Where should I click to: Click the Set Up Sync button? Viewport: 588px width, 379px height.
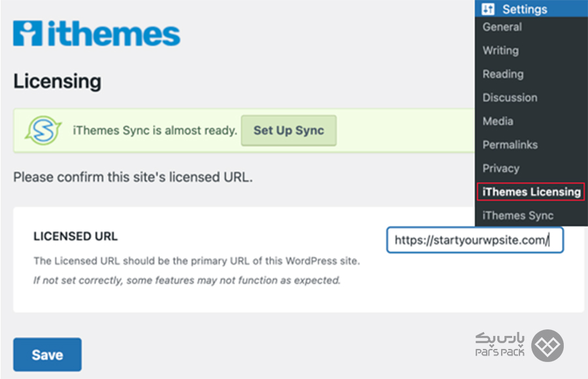[289, 131]
